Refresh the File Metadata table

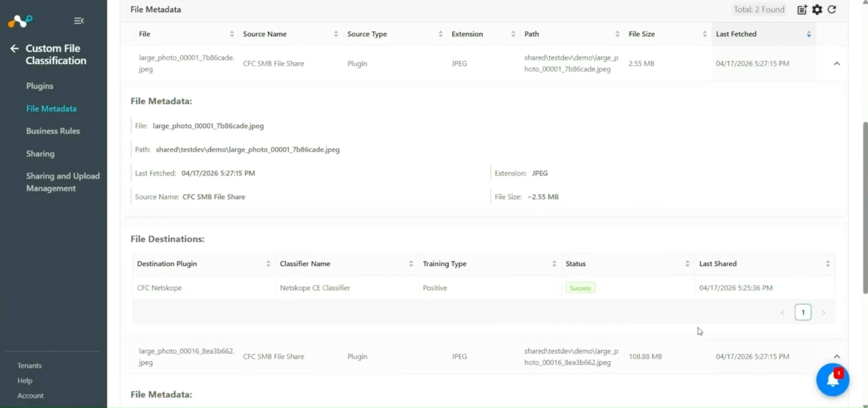coord(832,9)
